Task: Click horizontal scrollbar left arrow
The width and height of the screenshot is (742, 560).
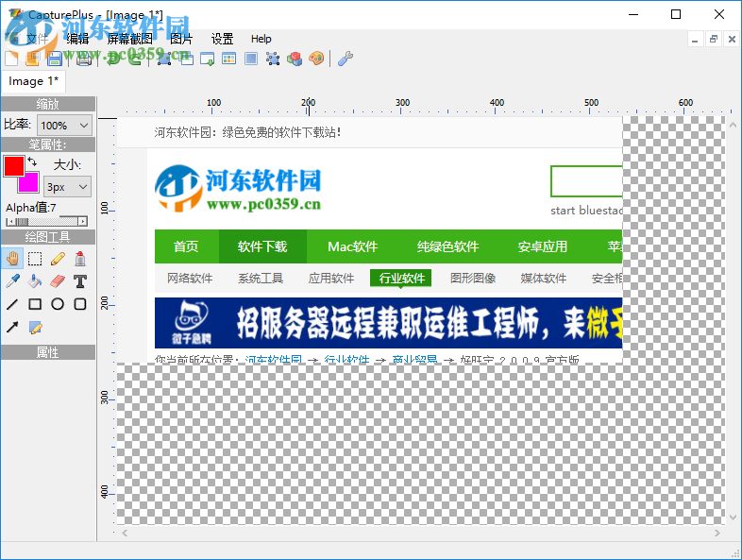Action: (x=125, y=533)
